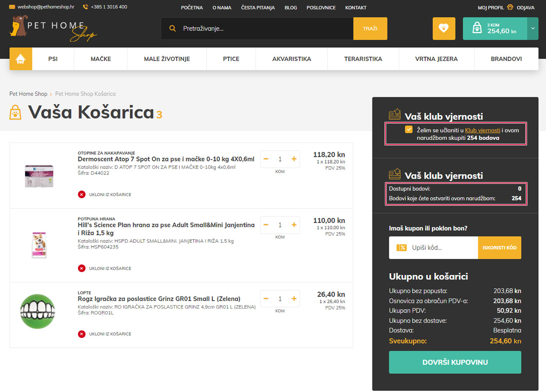Open the BLOG link

(291, 8)
